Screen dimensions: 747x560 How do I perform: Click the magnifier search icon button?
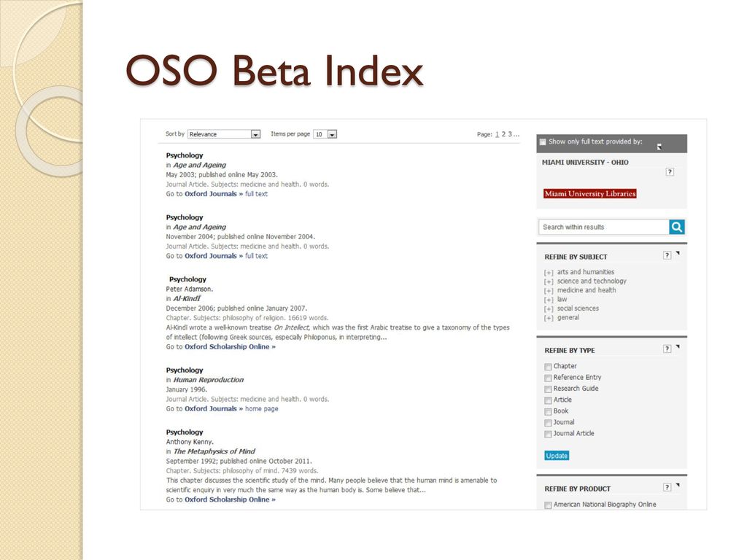pyautogui.click(x=676, y=227)
